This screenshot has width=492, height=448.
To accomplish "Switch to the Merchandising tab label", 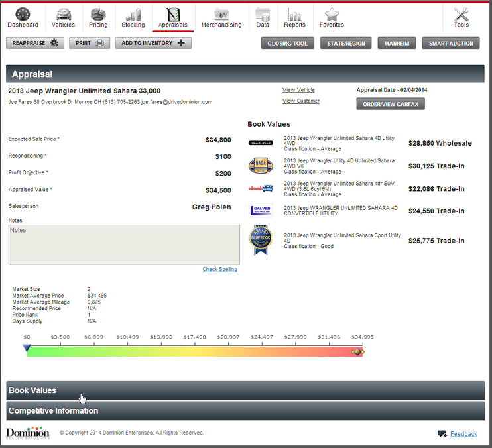I will (x=221, y=25).
